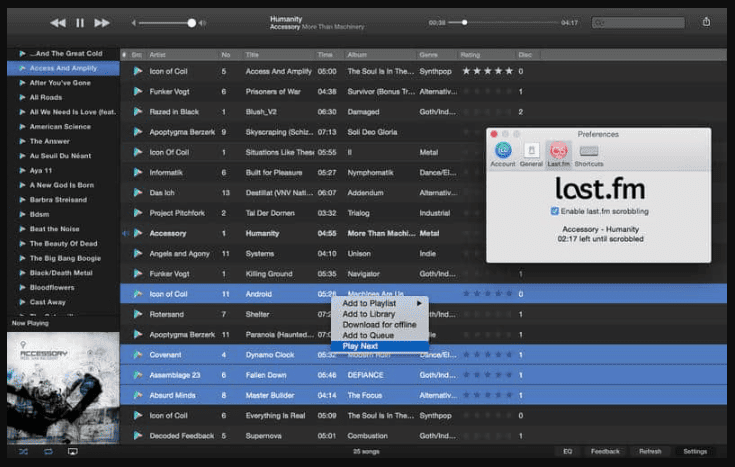This screenshot has width=735, height=467.
Task: Click play icon for Skyscraping row
Action: [x=138, y=132]
